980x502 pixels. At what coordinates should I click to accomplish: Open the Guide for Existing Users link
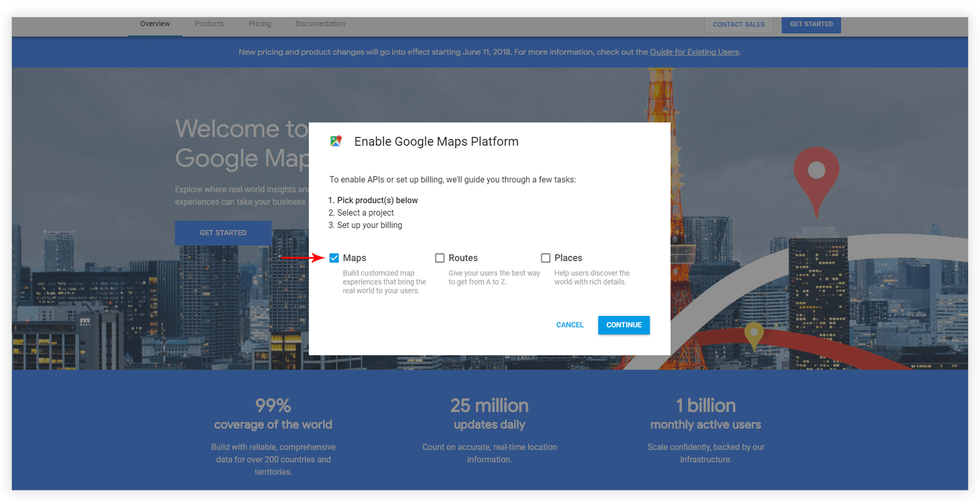pos(694,52)
